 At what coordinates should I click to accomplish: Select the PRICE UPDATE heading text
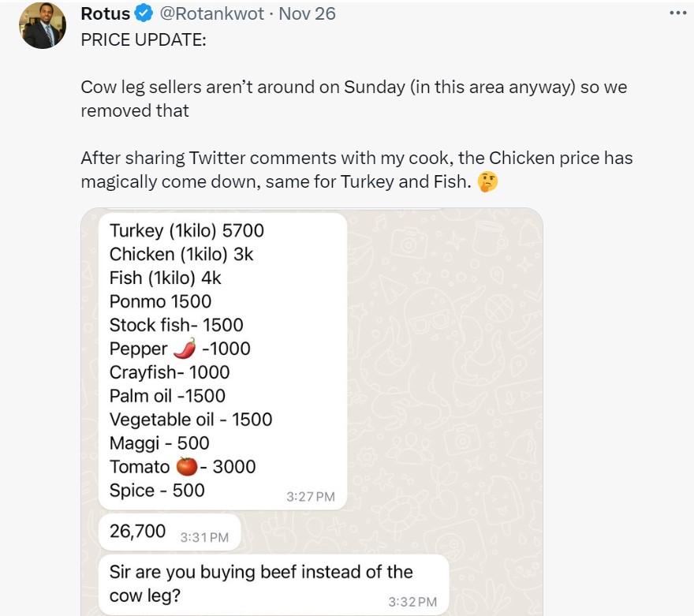click(x=144, y=39)
